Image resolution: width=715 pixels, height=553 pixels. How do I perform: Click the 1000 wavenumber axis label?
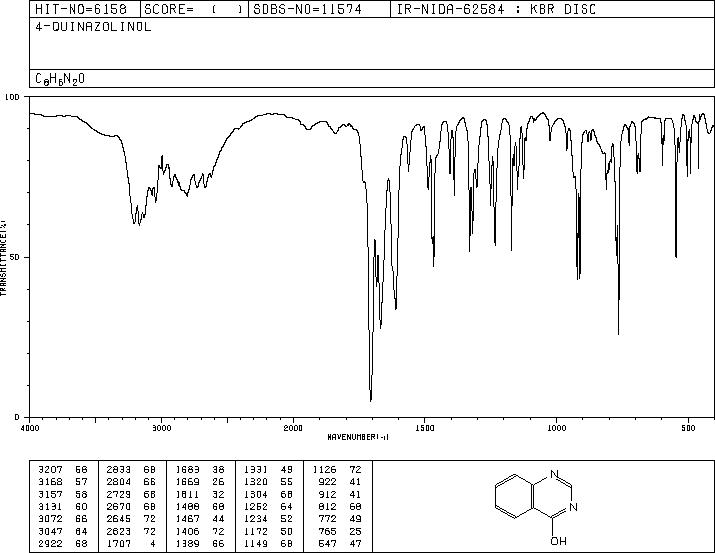tap(556, 428)
